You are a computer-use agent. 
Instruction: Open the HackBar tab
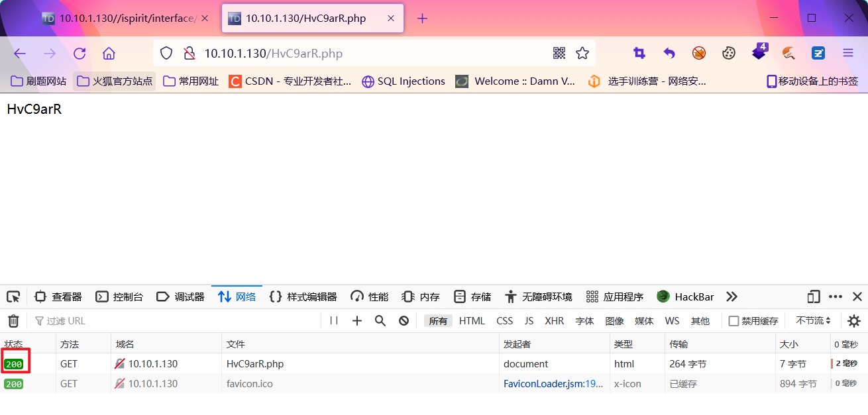(x=685, y=297)
